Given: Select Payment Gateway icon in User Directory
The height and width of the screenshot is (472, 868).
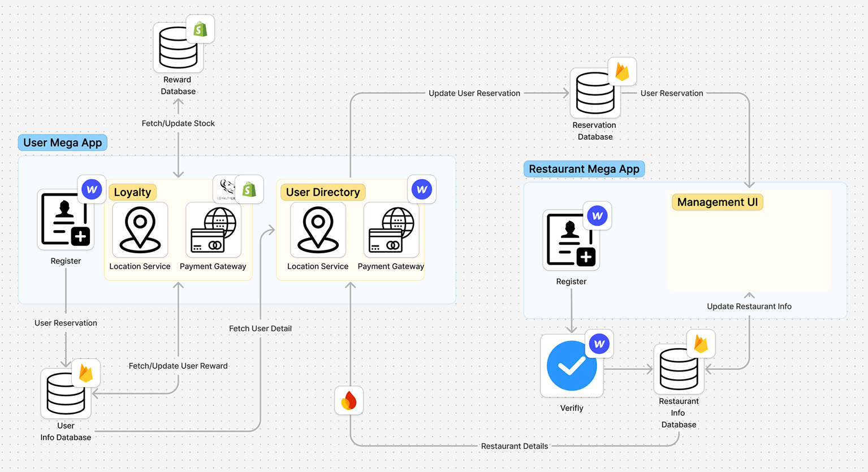Looking at the screenshot, I should (391, 229).
